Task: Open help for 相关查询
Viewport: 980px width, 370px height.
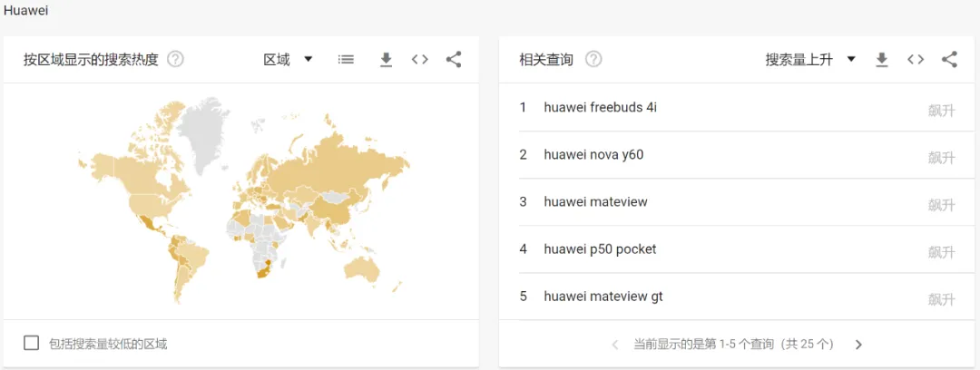Action: click(593, 60)
